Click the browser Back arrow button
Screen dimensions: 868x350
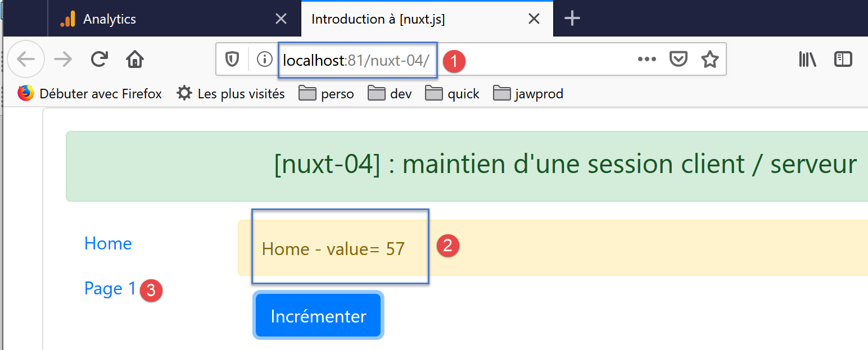tap(26, 59)
